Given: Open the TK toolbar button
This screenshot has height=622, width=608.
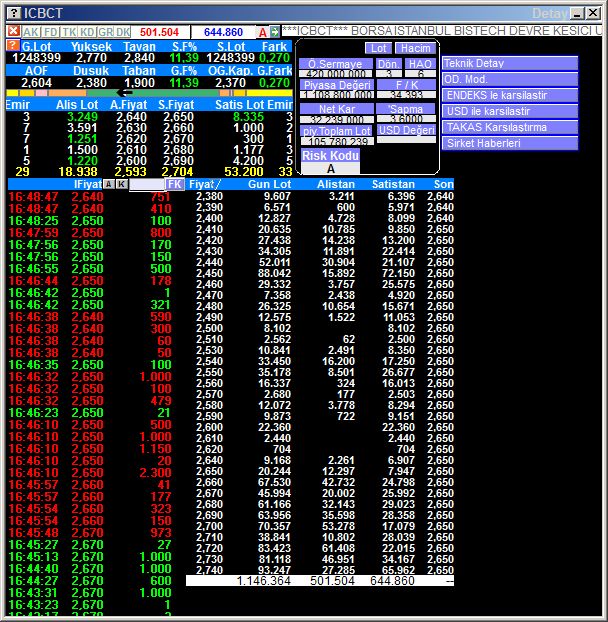Looking at the screenshot, I should click(x=69, y=32).
